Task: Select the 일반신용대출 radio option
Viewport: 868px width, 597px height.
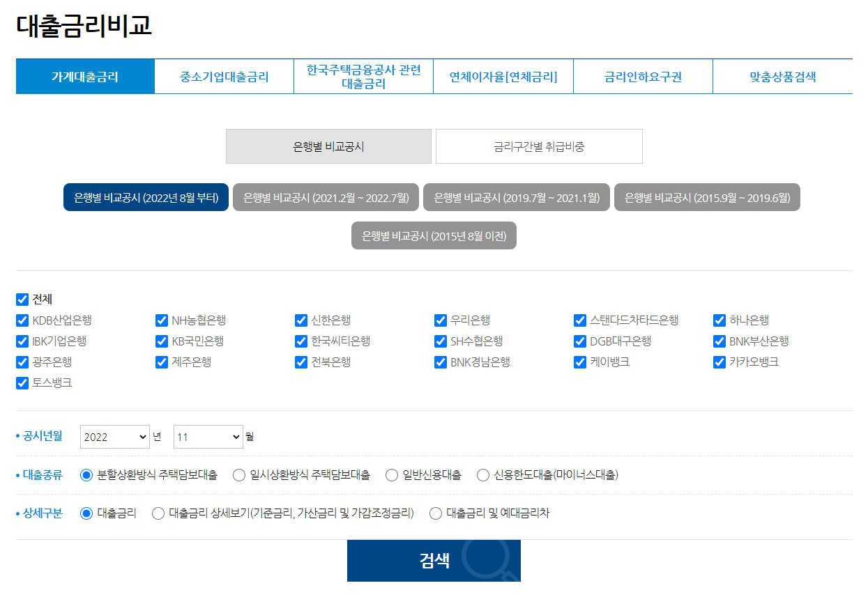Action: (391, 474)
